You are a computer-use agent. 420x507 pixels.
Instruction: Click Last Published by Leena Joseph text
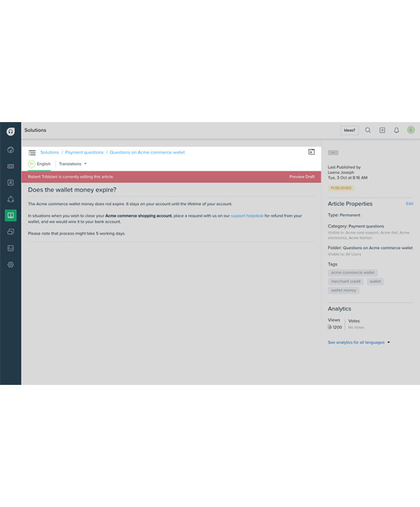pos(344,169)
